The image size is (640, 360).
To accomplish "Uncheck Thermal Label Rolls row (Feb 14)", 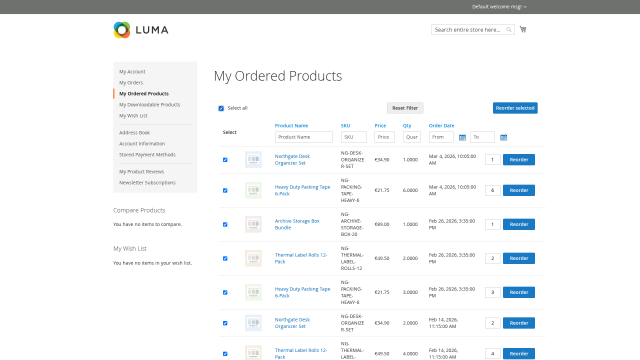I will [x=225, y=353].
